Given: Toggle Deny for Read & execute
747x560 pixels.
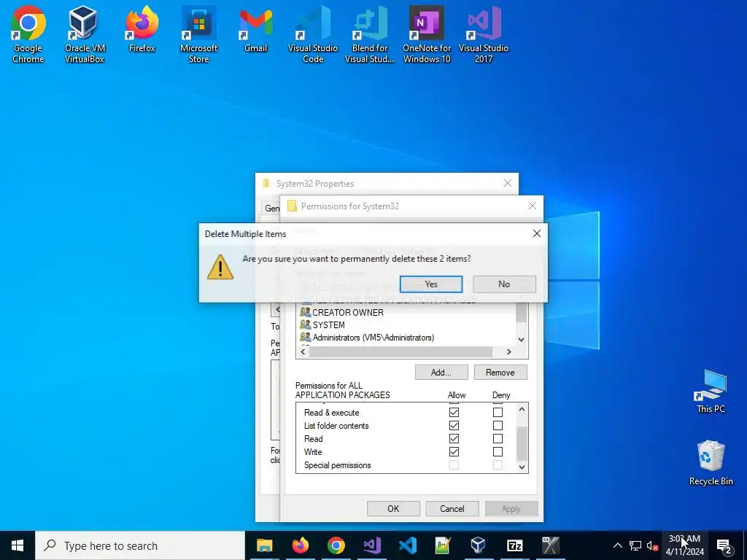Looking at the screenshot, I should [x=498, y=413].
